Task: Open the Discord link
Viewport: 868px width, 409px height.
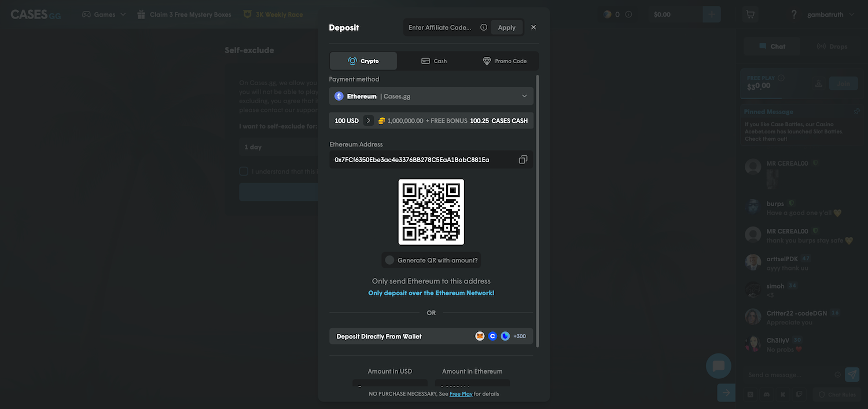Action: 767,395
